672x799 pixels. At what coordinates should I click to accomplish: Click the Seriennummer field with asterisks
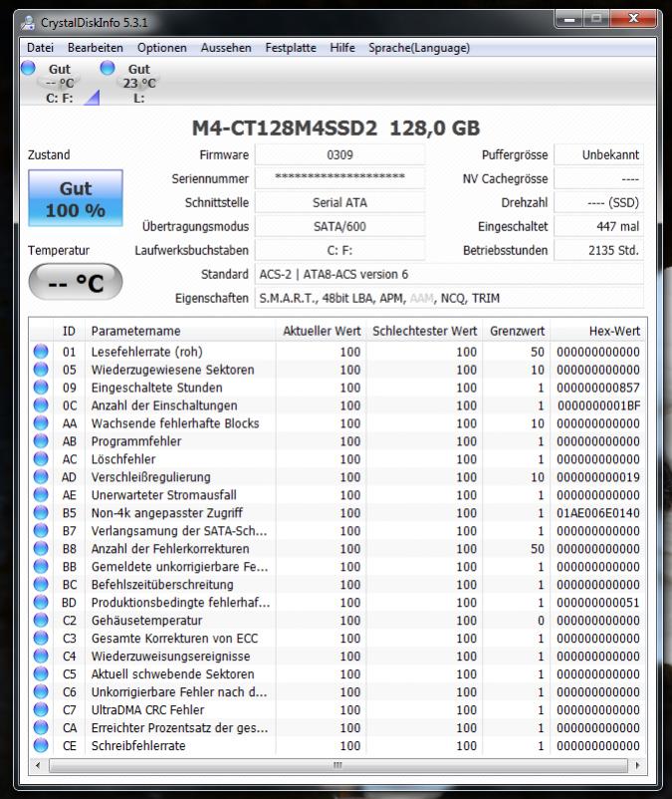coord(339,178)
